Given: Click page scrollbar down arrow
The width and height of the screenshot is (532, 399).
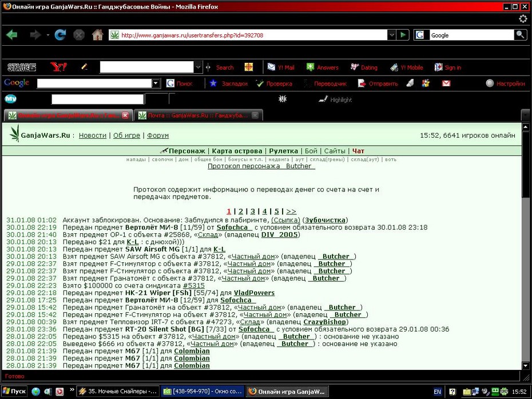Looking at the screenshot, I should point(525,365).
